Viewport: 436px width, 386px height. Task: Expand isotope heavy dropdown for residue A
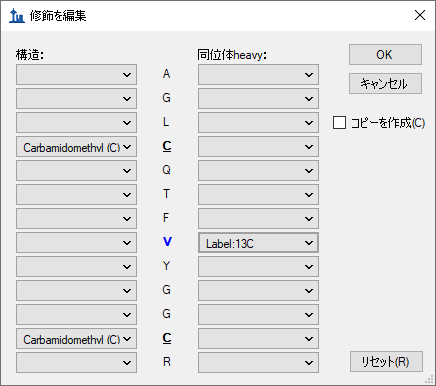pos(258,75)
